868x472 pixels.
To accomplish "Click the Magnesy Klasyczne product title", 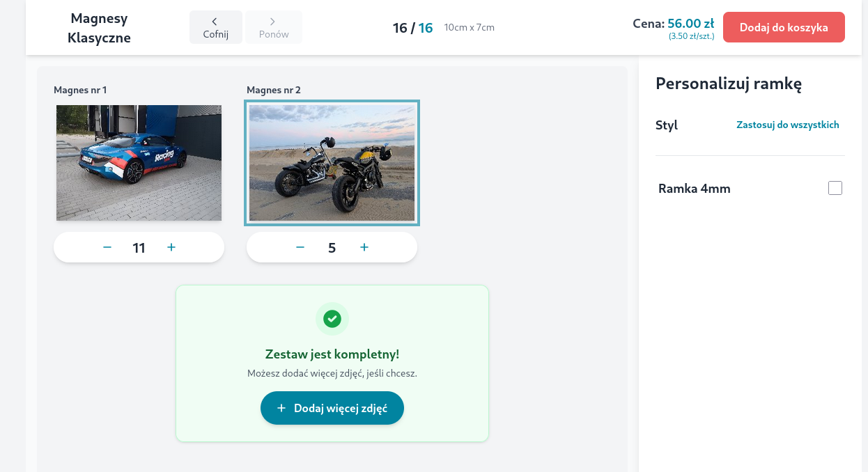I will click(x=99, y=28).
